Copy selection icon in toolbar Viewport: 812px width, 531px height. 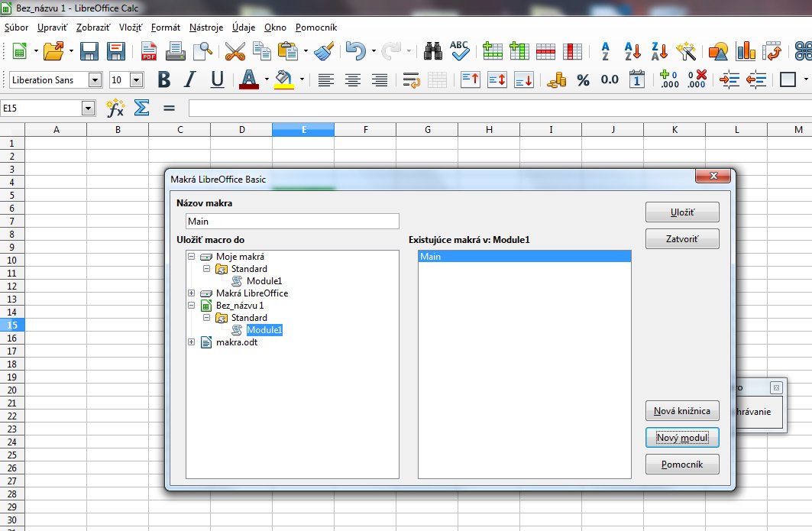(261, 51)
